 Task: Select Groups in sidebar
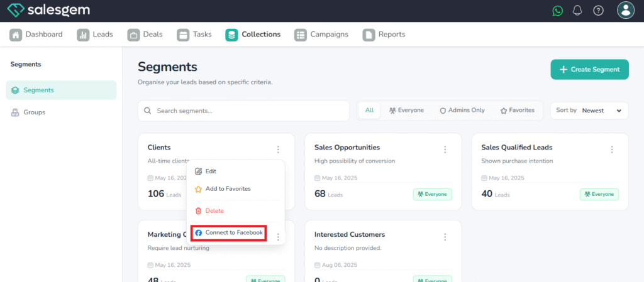point(61,112)
